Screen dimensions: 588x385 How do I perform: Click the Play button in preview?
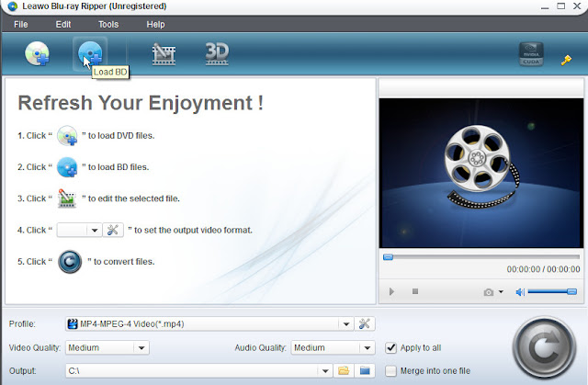[391, 291]
